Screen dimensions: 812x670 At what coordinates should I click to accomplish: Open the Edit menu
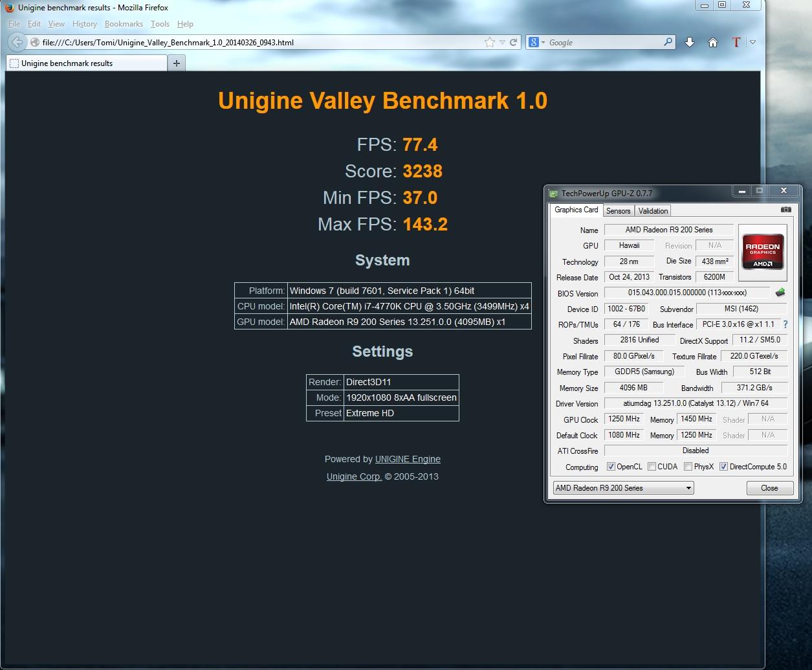(x=34, y=24)
